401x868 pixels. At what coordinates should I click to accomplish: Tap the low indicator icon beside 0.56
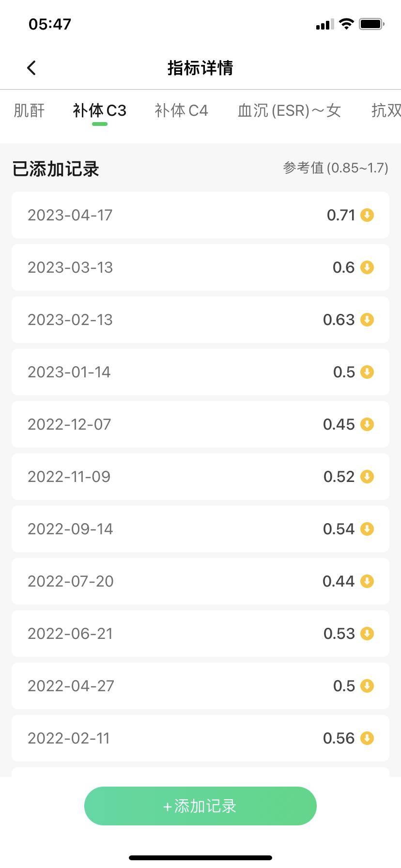pos(367,738)
